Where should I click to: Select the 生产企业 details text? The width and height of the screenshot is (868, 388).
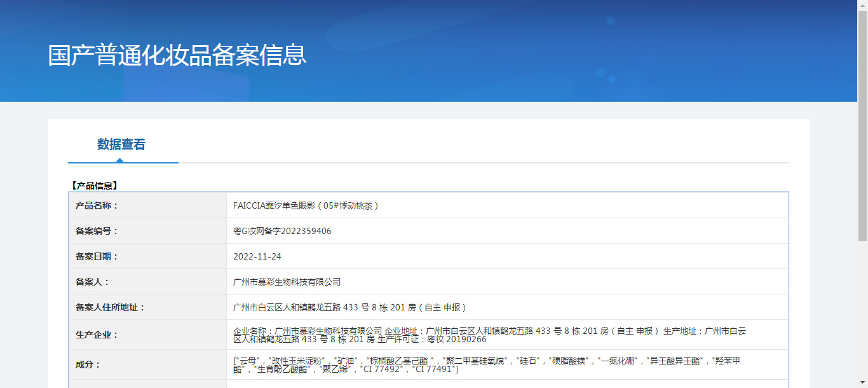pyautogui.click(x=490, y=335)
